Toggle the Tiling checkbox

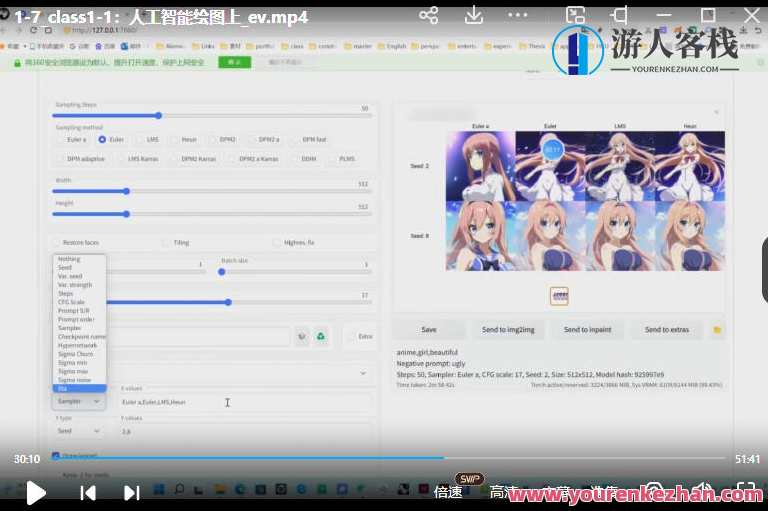(x=166, y=242)
